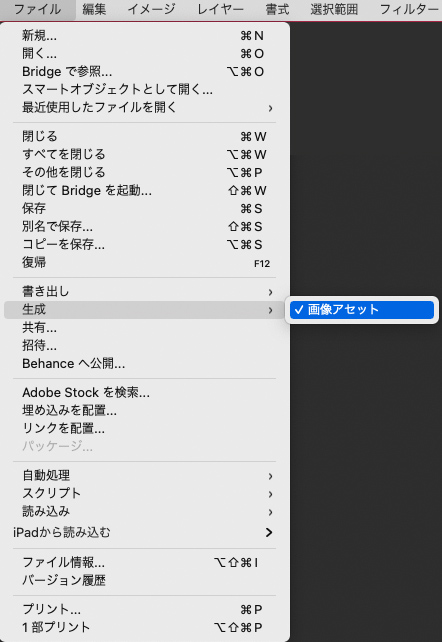
Task: Open the フィルター menu
Action: coord(408,9)
